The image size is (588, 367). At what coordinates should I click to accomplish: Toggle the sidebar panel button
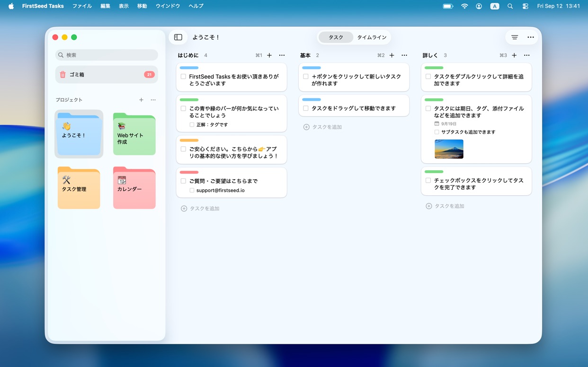[x=178, y=37]
